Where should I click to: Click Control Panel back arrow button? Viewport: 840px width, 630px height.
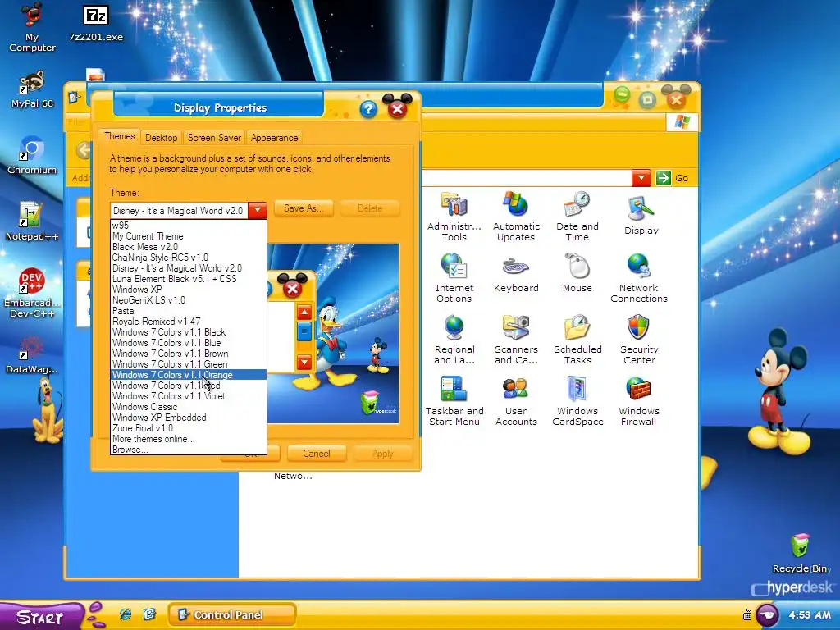pos(83,151)
